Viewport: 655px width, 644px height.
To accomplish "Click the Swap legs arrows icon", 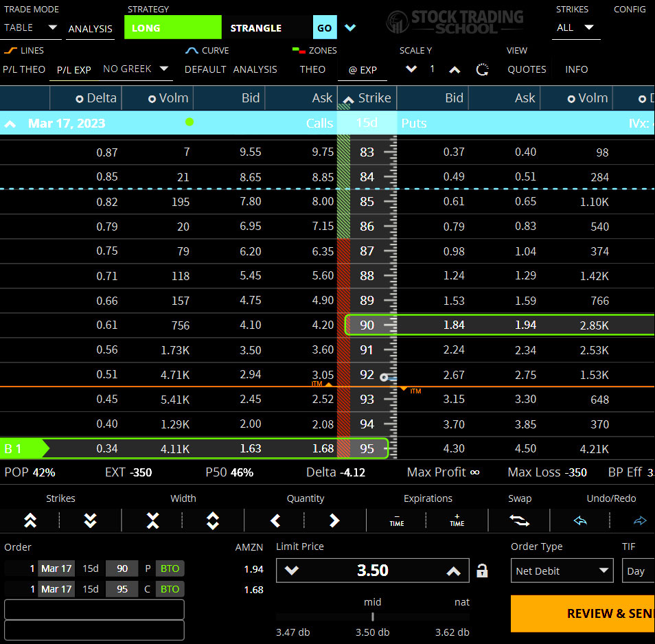I will point(520,520).
